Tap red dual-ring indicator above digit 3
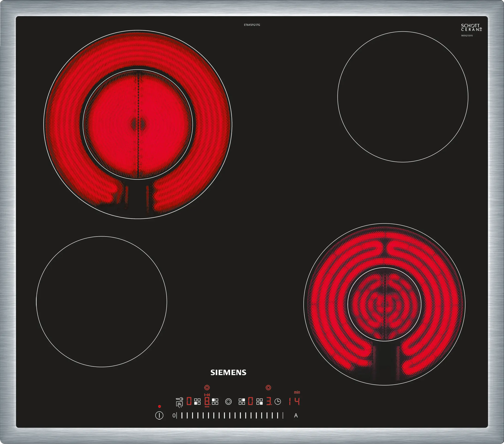Image resolution: width=504 pixels, height=444 pixels. click(x=269, y=387)
